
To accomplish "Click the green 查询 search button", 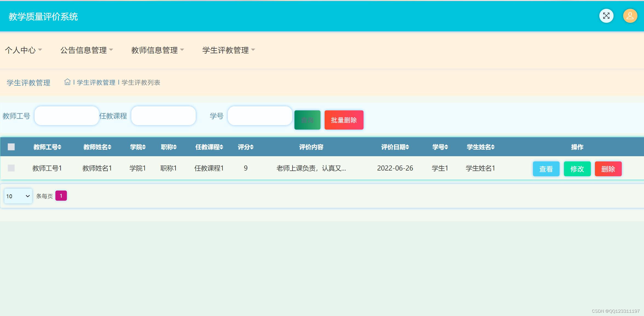I will tap(307, 120).
